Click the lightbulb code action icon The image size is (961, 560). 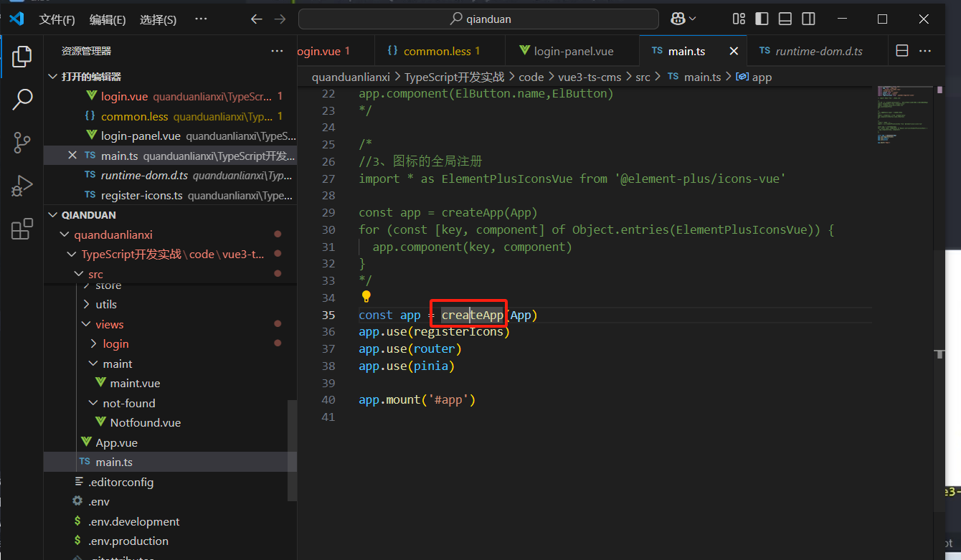pyautogui.click(x=366, y=296)
